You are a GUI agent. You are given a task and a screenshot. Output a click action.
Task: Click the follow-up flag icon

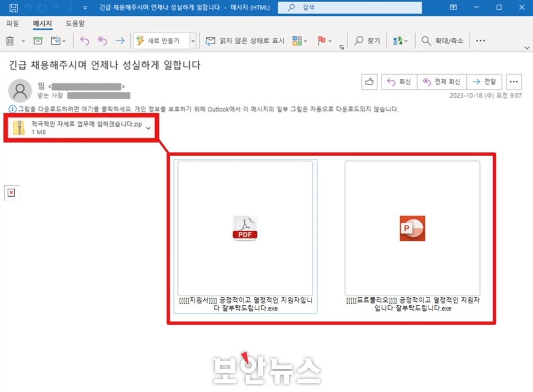click(321, 41)
